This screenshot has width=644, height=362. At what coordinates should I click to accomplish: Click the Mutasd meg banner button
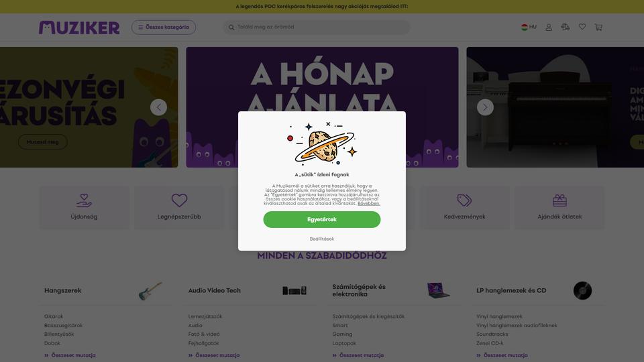pos(43,142)
